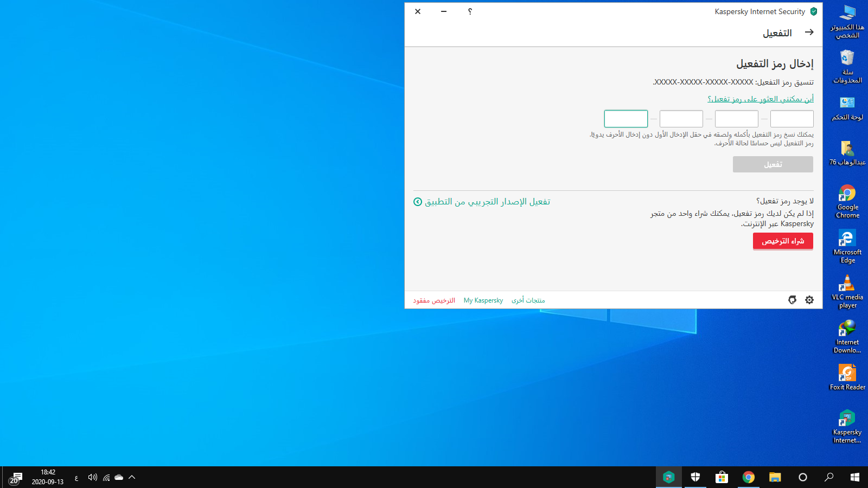Viewport: 868px width, 488px height.
Task: Click the circle arrow icon beside trial link
Action: coord(418,202)
